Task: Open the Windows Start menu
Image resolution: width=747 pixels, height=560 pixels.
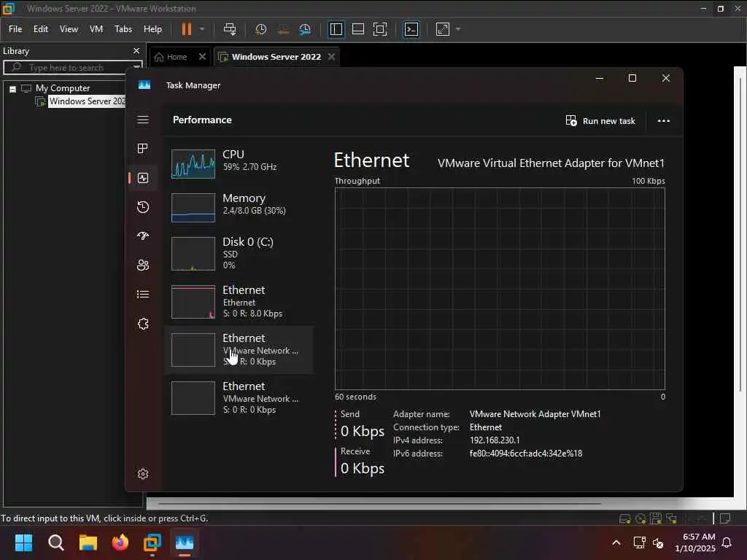Action: pyautogui.click(x=23, y=542)
